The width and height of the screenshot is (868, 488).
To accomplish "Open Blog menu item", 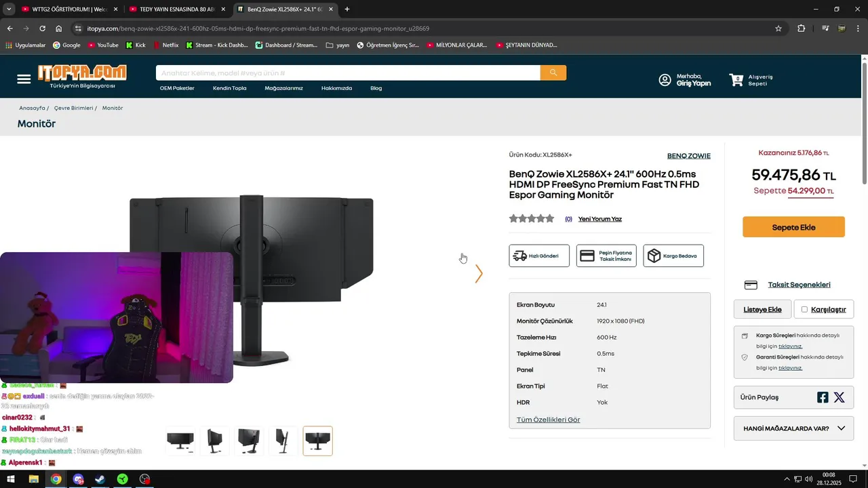I will coord(376,88).
